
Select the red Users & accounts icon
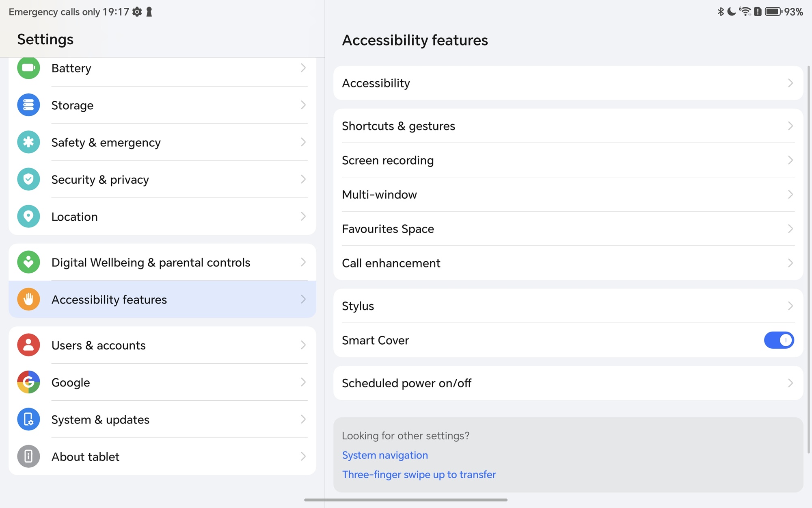tap(28, 345)
